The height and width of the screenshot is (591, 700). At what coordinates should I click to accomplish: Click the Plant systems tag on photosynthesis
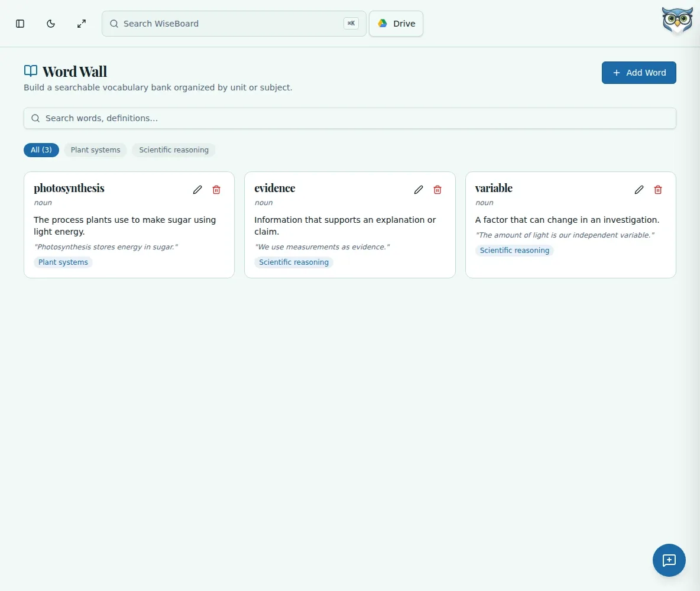[63, 262]
